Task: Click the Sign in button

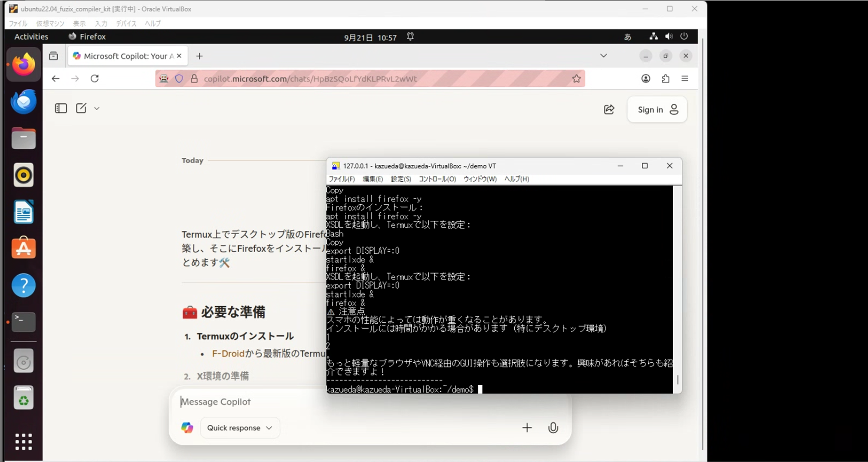Action: pos(657,109)
